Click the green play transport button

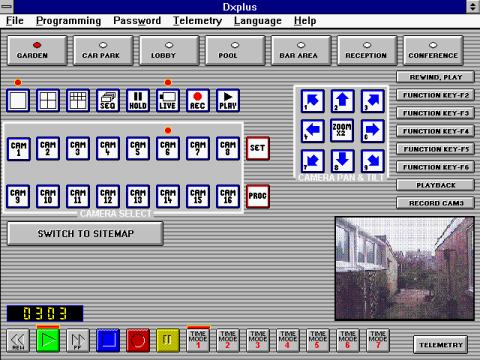tap(48, 340)
